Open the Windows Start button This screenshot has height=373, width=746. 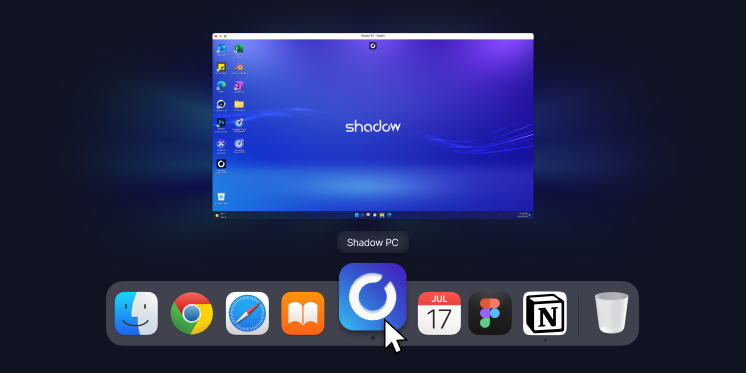click(x=356, y=215)
